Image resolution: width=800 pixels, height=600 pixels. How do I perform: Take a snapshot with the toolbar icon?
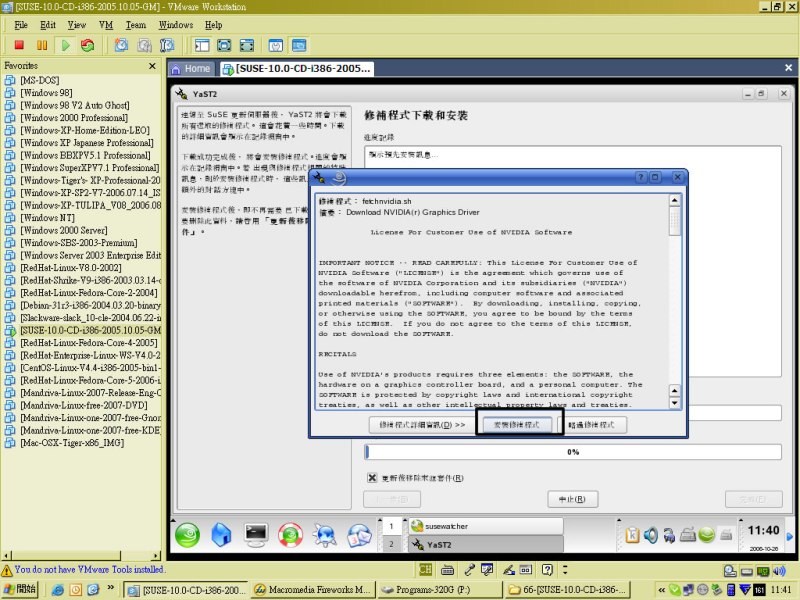tap(121, 45)
